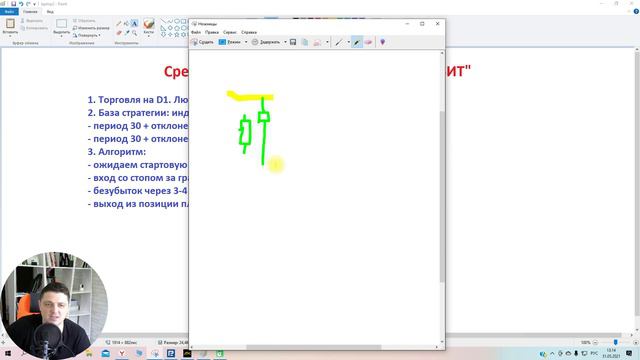The width and height of the screenshot is (640, 360).
Task: Select the Eraser tool in Snipping Tool
Action: click(x=368, y=42)
